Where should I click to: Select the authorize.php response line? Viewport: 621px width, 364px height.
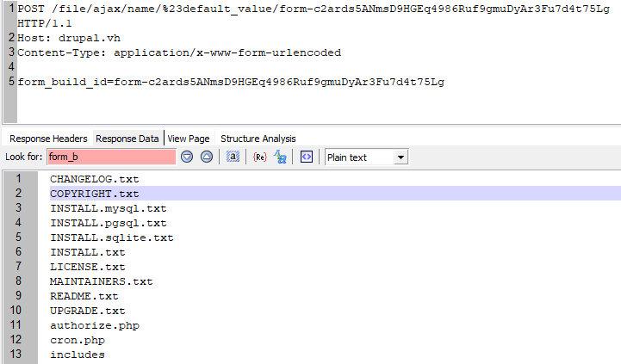pyautogui.click(x=94, y=325)
